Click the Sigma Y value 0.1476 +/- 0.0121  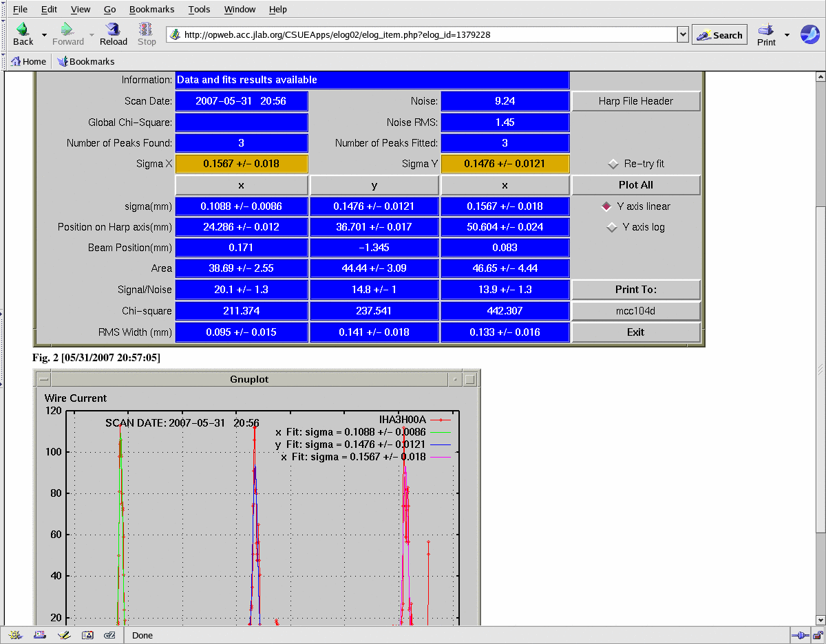505,164
